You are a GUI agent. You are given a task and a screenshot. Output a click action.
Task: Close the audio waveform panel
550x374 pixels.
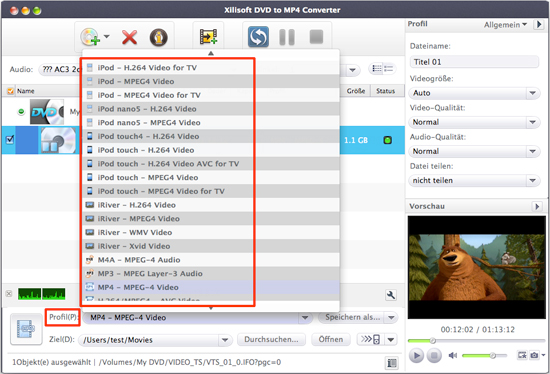[9, 294]
